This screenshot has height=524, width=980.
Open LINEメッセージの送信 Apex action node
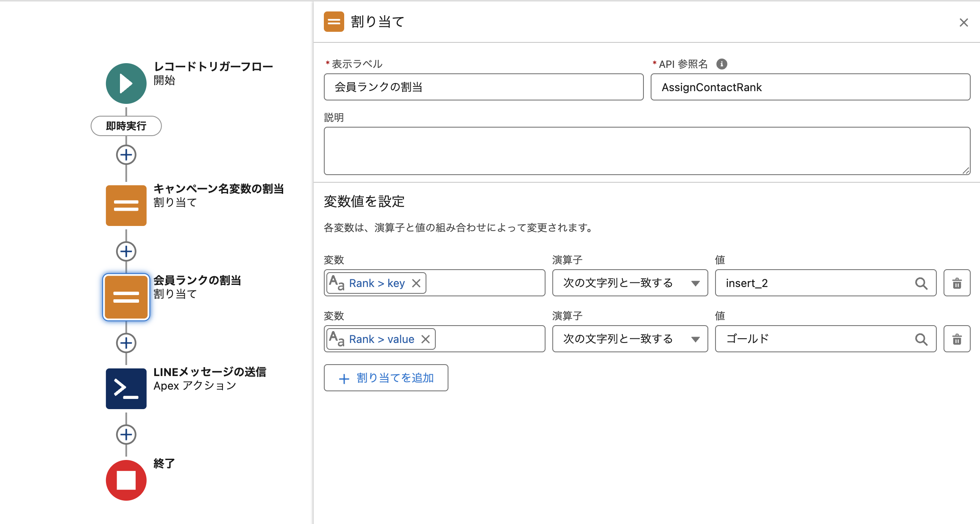(126, 389)
